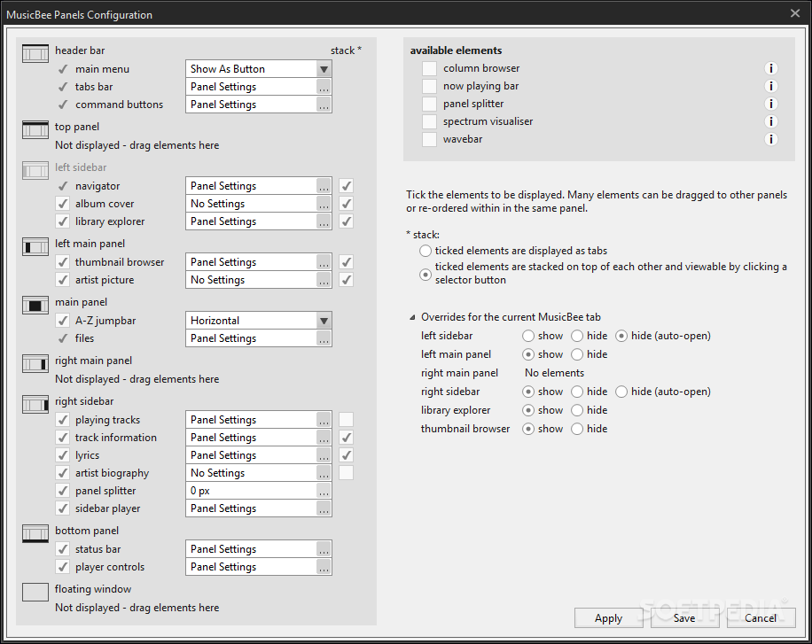Click the left sidebar layout icon

tap(35, 170)
